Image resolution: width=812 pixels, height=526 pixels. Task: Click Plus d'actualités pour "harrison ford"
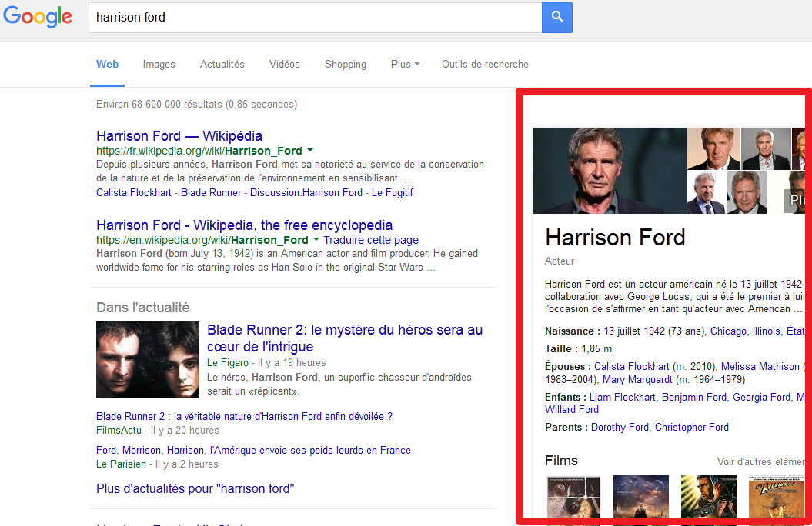[195, 489]
